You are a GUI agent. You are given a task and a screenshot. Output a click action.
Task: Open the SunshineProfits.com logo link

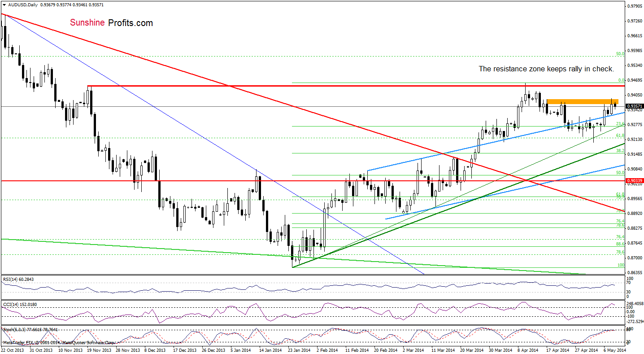[111, 22]
